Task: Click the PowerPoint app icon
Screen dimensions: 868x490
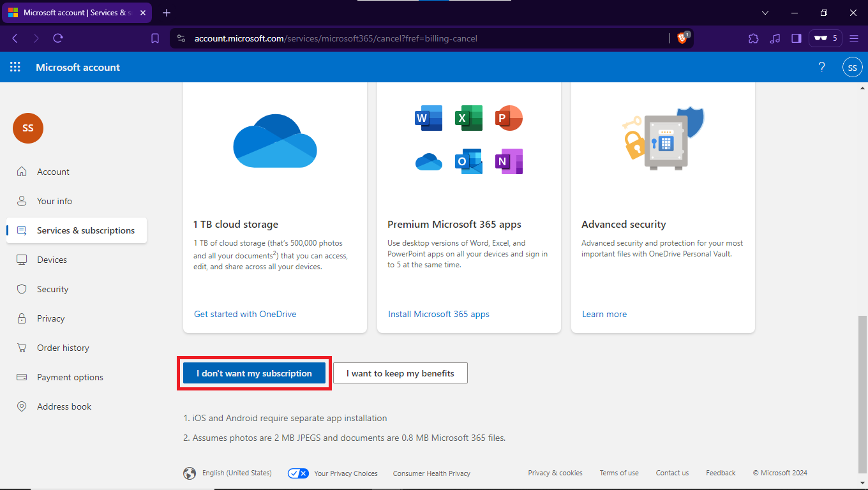Action: click(x=509, y=118)
